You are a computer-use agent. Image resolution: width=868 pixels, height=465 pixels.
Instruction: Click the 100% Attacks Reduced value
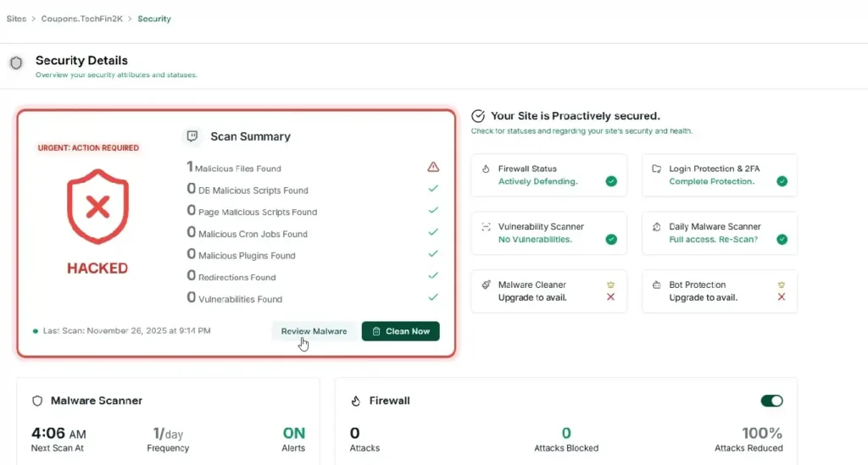pos(762,433)
